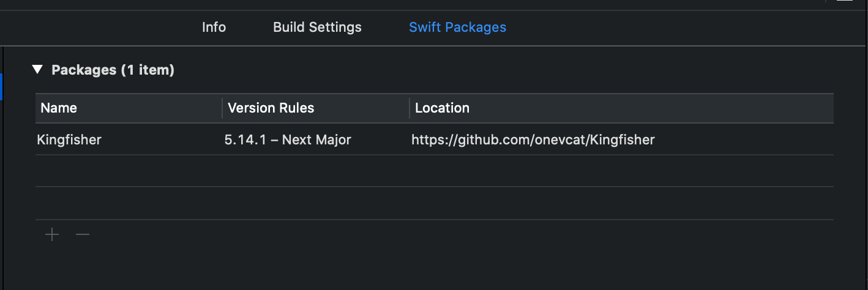Viewport: 868px width, 290px height.
Task: Click the minus button to remove a package
Action: click(x=83, y=234)
